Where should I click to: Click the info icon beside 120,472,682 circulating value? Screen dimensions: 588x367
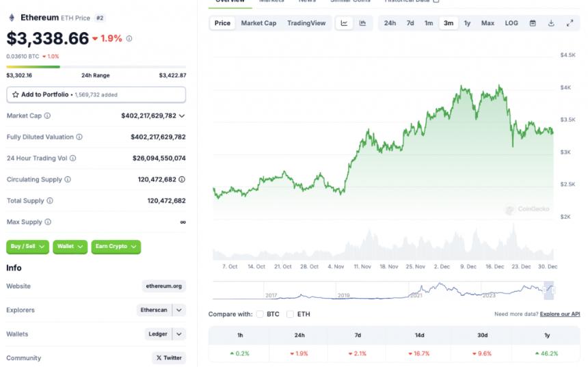[x=182, y=180]
